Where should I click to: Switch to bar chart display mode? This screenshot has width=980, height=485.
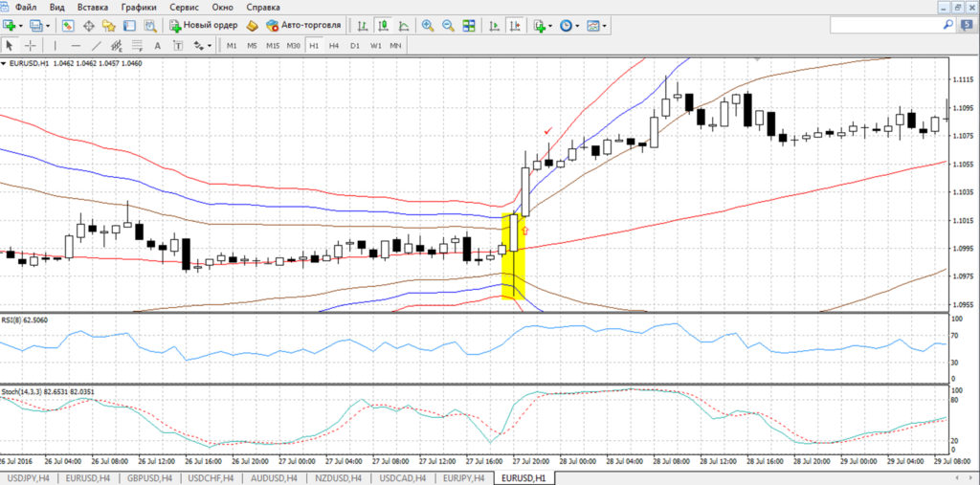363,26
